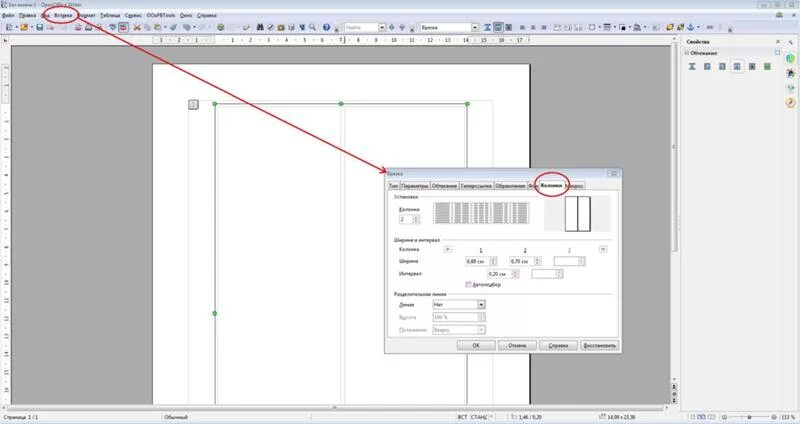Open the Вставка menu

tap(63, 16)
